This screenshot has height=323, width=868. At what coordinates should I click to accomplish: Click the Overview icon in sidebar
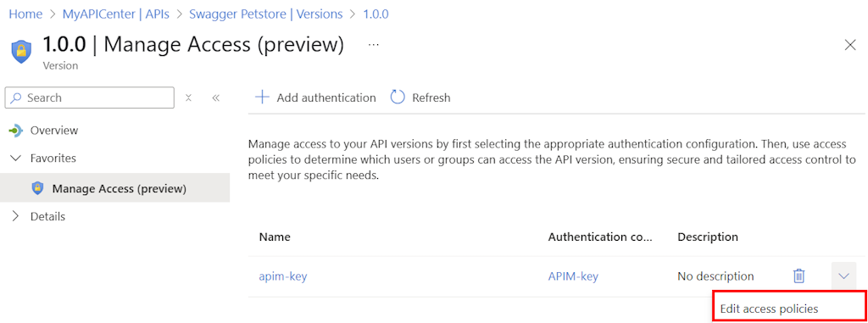click(15, 131)
